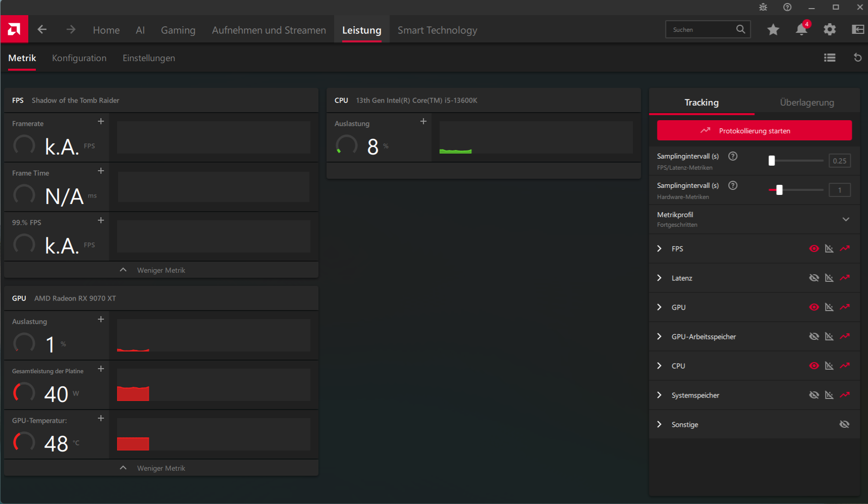Screen dimensions: 868x504
Task: Select the Leistung tab
Action: click(x=362, y=30)
